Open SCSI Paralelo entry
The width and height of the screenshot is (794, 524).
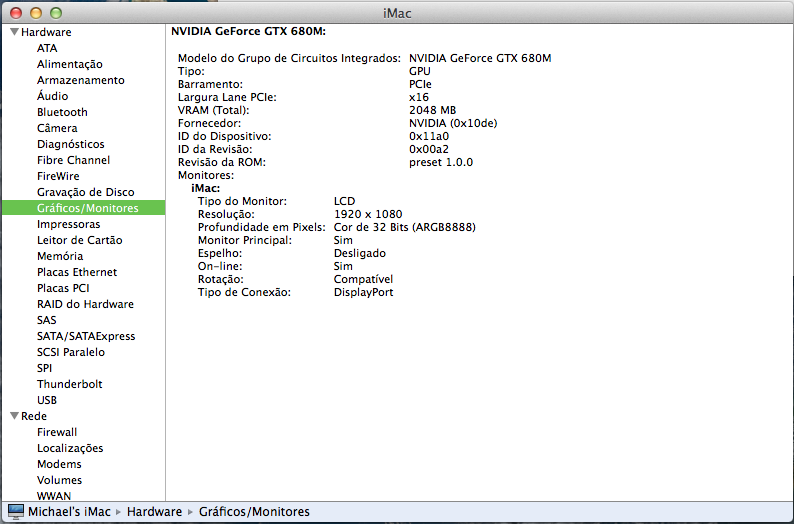71,352
